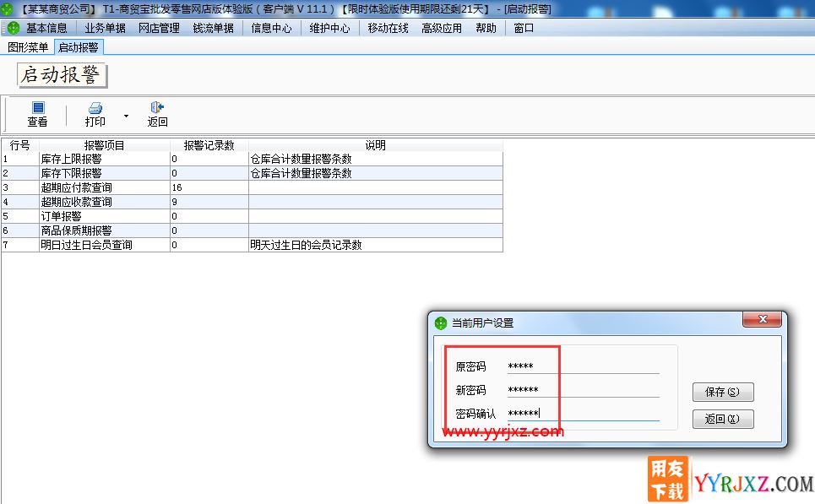Click row number 5 cell
This screenshot has width=815, height=504.
point(19,216)
